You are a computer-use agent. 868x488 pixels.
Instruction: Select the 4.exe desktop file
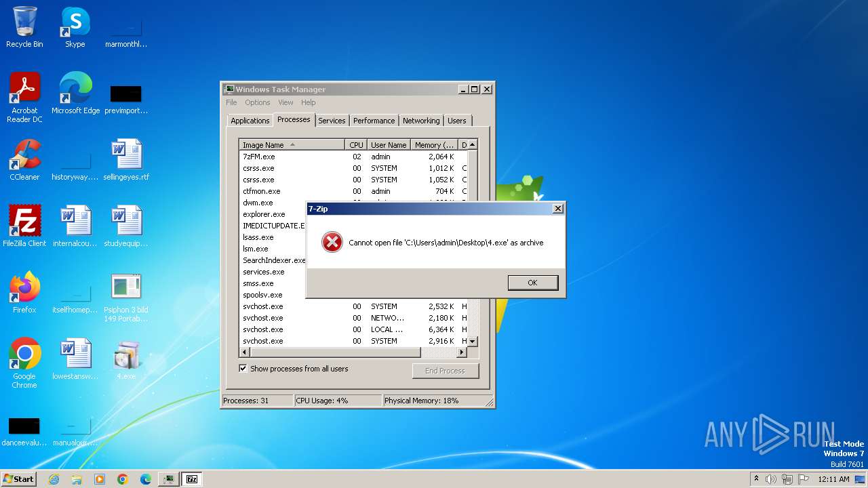(126, 359)
